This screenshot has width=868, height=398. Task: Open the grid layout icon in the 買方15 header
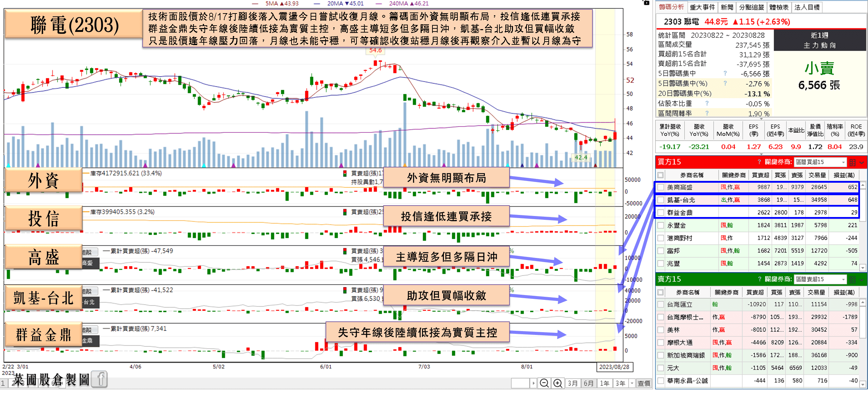tap(852, 162)
